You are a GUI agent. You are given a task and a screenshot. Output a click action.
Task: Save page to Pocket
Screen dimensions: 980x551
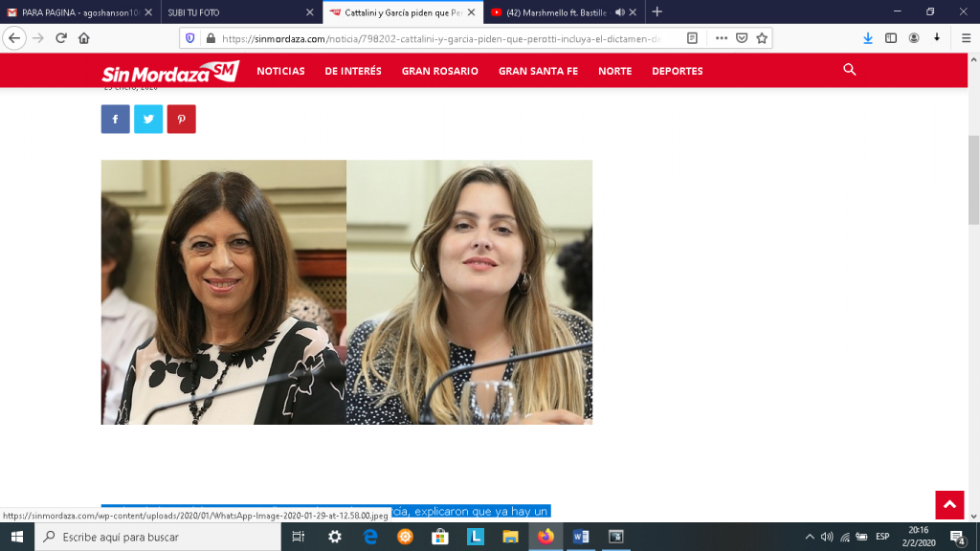click(742, 38)
